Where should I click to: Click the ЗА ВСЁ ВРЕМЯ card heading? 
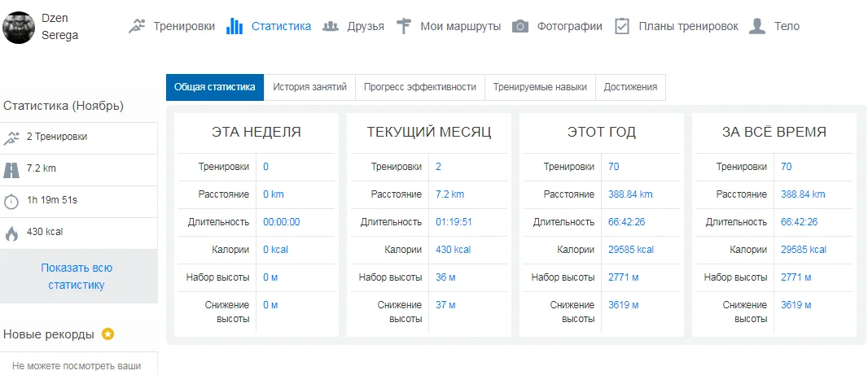coord(774,133)
